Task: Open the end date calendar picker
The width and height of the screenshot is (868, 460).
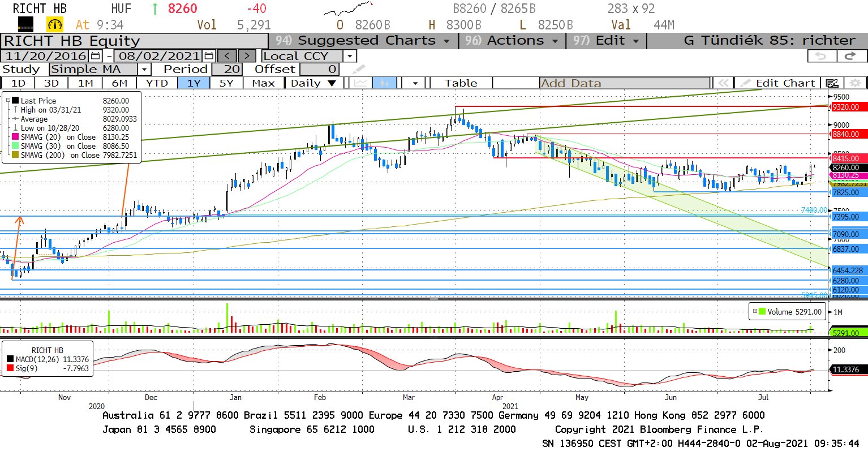Action: coord(209,56)
